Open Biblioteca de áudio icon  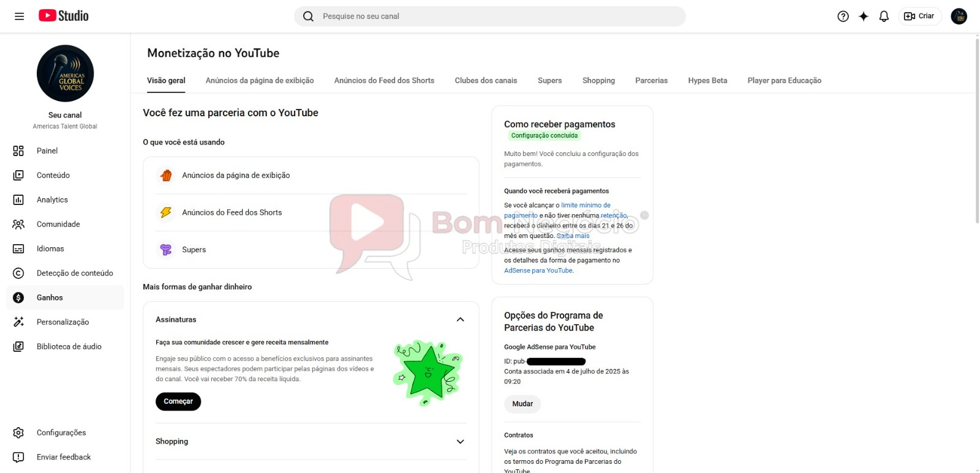(x=18, y=347)
